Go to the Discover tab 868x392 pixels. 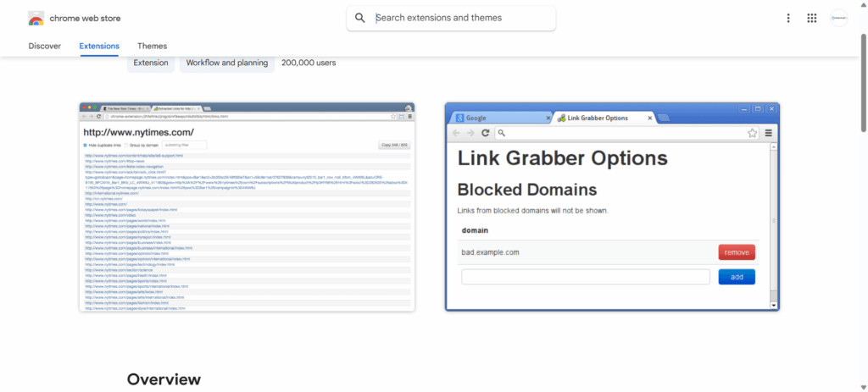(x=45, y=46)
